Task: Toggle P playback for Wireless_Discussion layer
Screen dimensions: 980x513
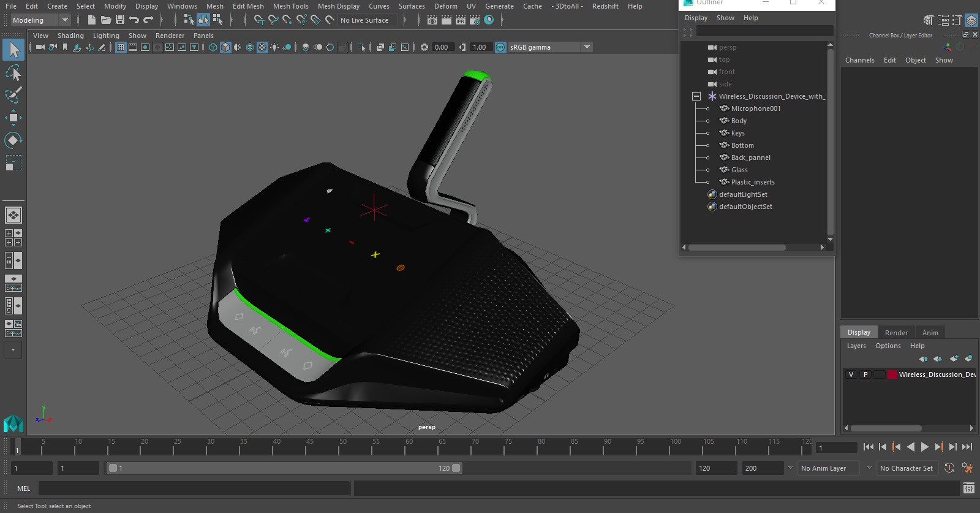Action: point(865,374)
